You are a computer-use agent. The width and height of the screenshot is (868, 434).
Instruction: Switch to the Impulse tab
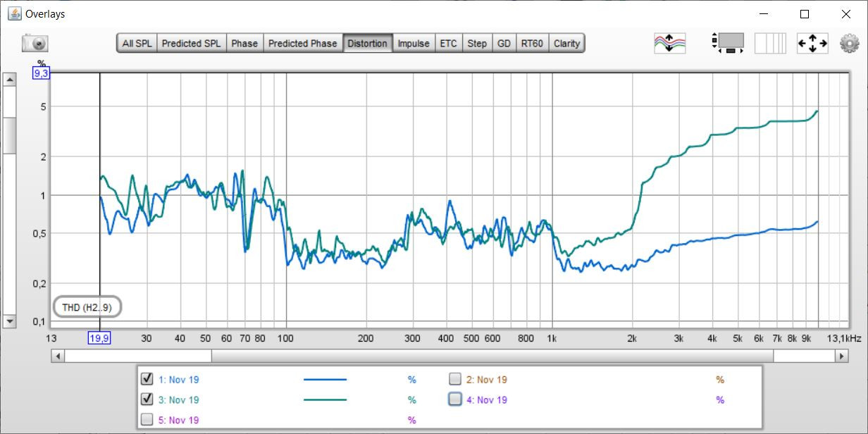point(414,44)
